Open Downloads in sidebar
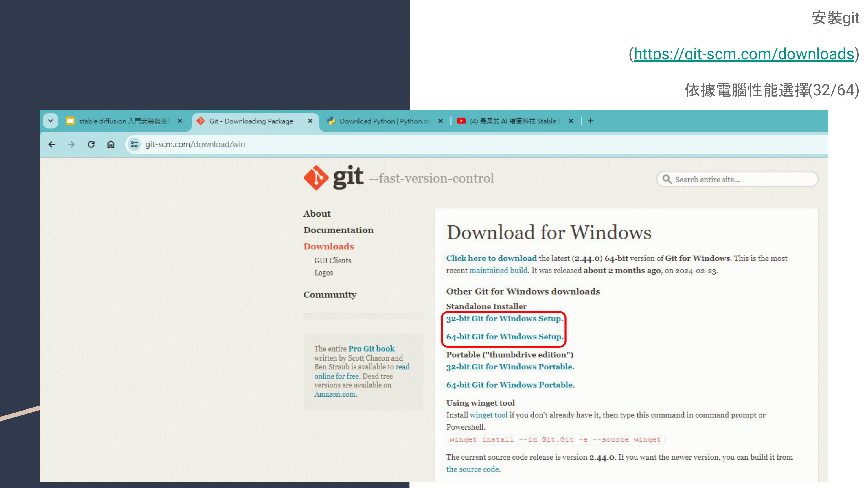 [x=328, y=247]
